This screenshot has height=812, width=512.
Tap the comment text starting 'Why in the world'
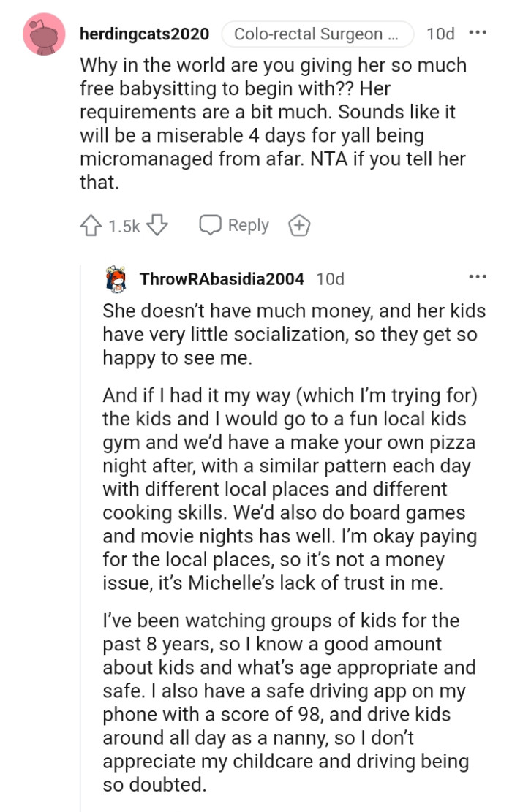[x=272, y=124]
